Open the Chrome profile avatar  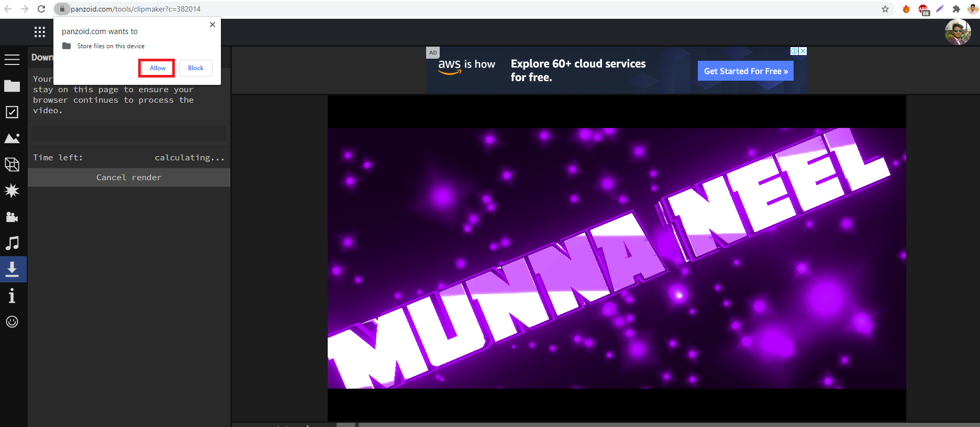pos(973,9)
